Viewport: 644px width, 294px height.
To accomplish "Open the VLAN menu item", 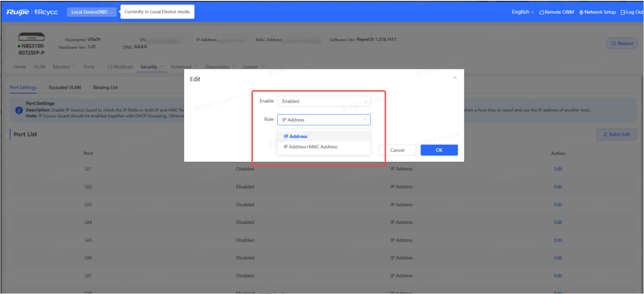I will tap(39, 67).
